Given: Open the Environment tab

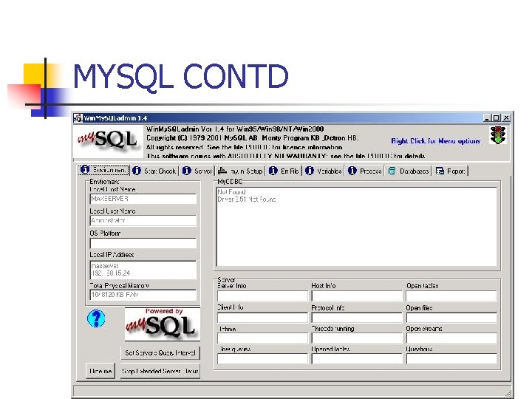Looking at the screenshot, I should (103, 170).
